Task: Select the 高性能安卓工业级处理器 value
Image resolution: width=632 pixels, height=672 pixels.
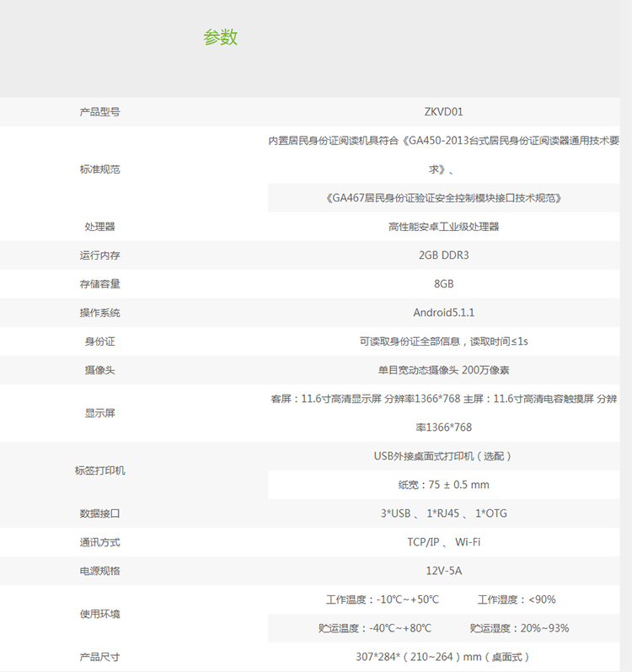Action: (443, 227)
